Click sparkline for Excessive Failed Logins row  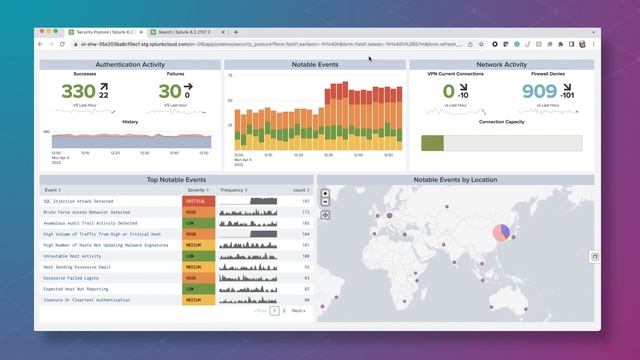click(248, 278)
